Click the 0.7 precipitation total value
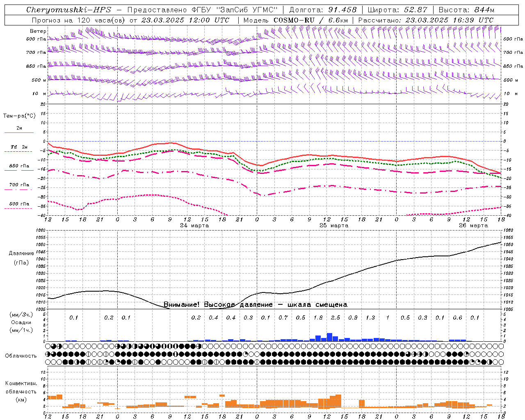Image resolution: width=525 pixels, height=420 pixels. (x=283, y=317)
